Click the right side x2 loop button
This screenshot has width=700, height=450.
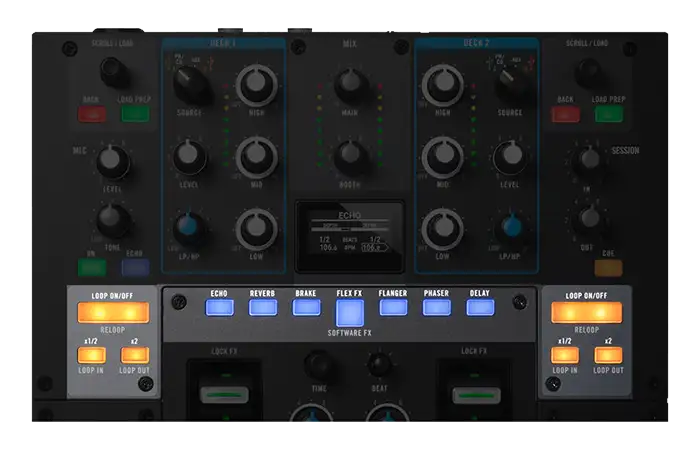tap(608, 355)
